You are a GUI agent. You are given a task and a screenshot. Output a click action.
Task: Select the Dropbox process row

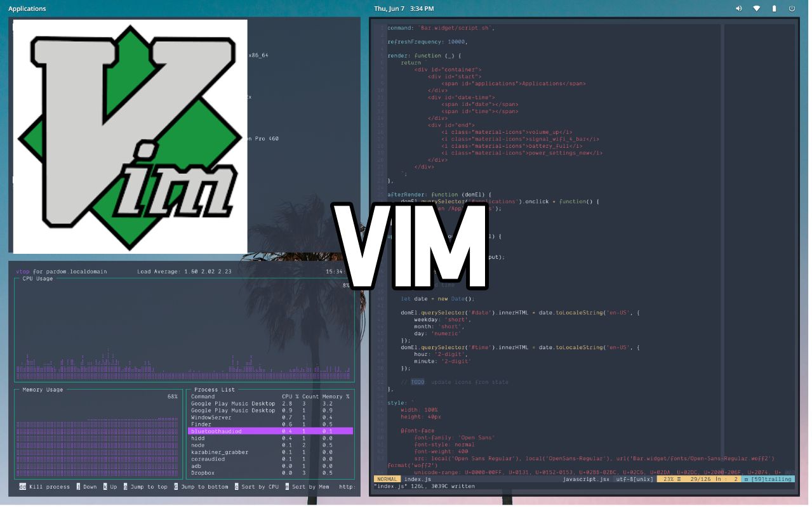[270, 473]
